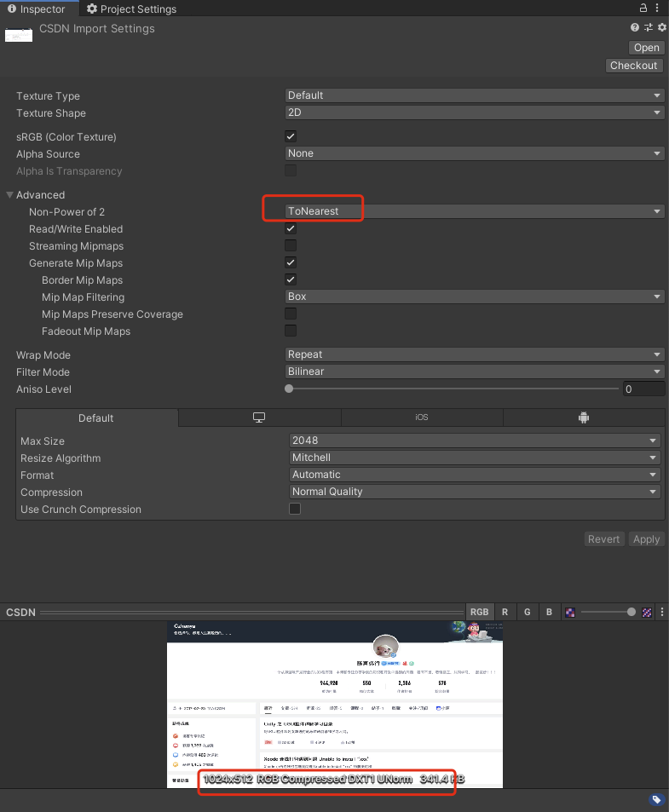Click the CSDN preview title bar
This screenshot has width=669, height=812.
pyautogui.click(x=233, y=612)
